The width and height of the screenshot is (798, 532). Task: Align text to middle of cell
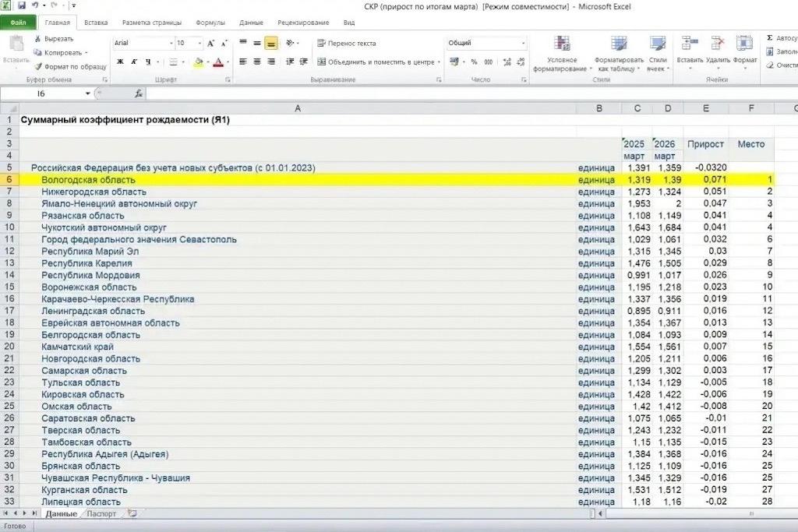pos(257,44)
